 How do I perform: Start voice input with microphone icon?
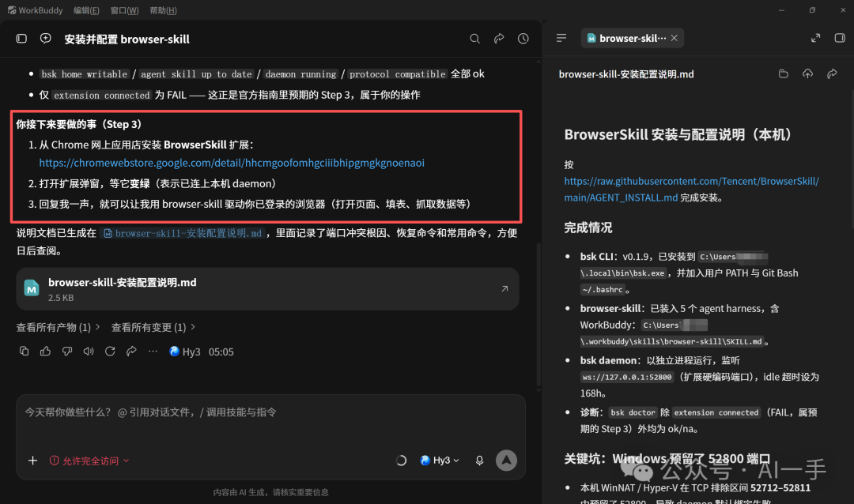479,461
